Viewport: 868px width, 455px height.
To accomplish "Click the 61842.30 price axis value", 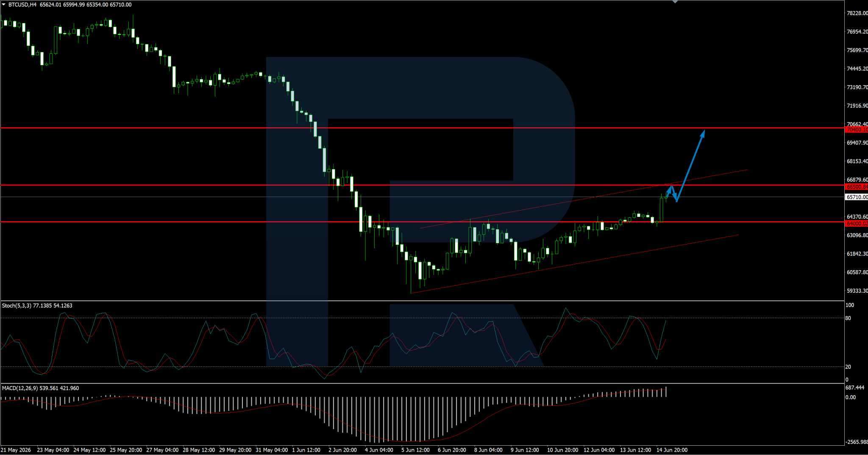I will point(857,254).
